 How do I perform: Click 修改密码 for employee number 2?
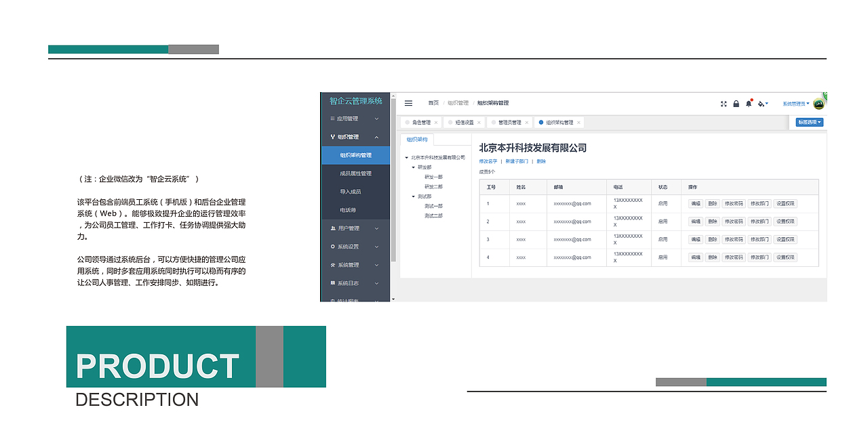[734, 222]
